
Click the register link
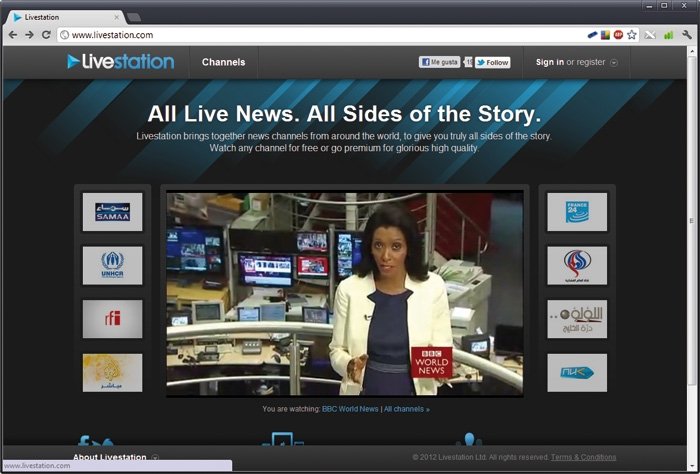[591, 62]
